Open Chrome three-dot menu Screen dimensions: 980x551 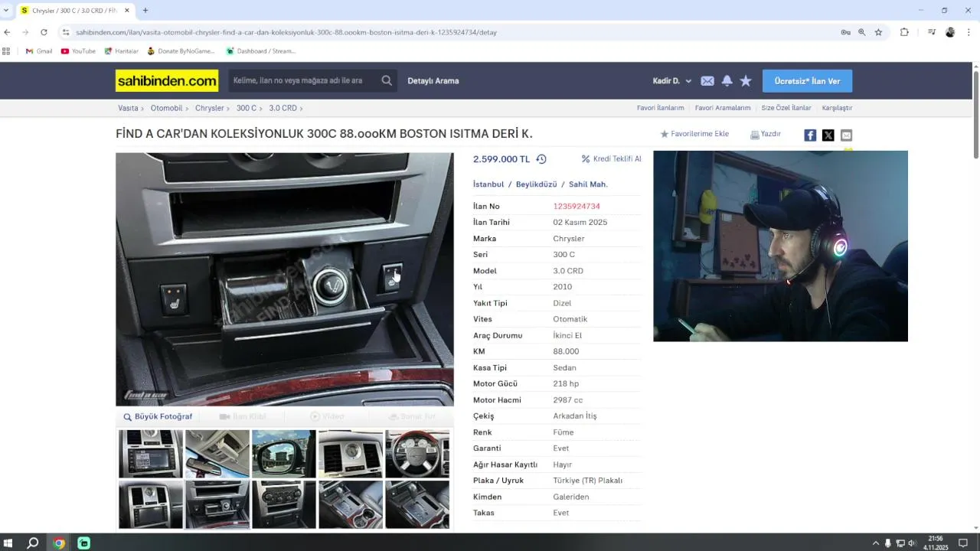[969, 32]
